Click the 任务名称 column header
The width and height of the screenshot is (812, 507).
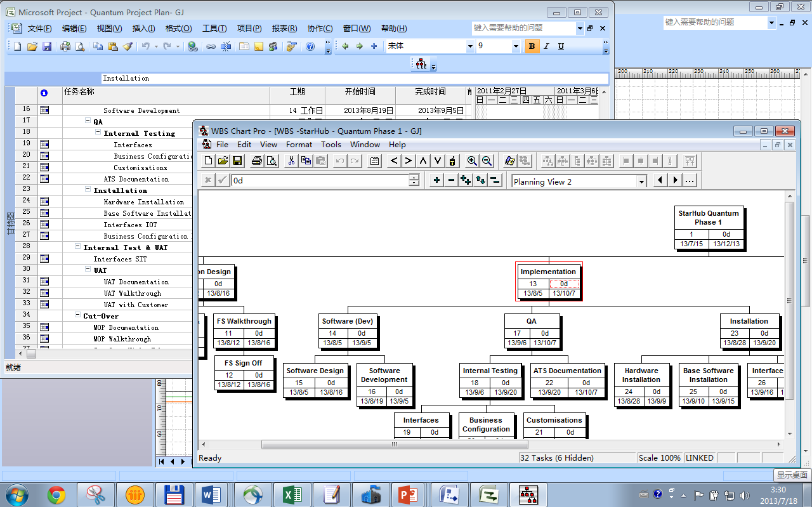[x=79, y=92]
